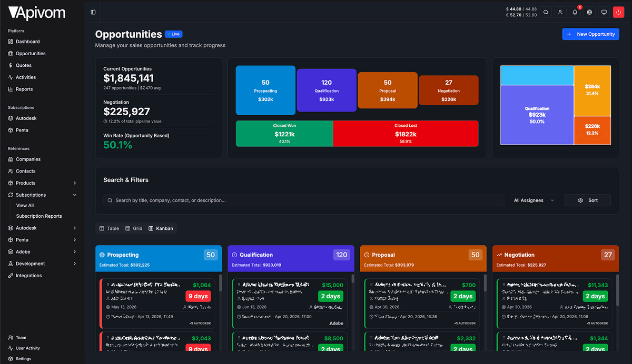Click the New Opportunity button
Viewport: 632px width, 364px height.
pyautogui.click(x=590, y=34)
